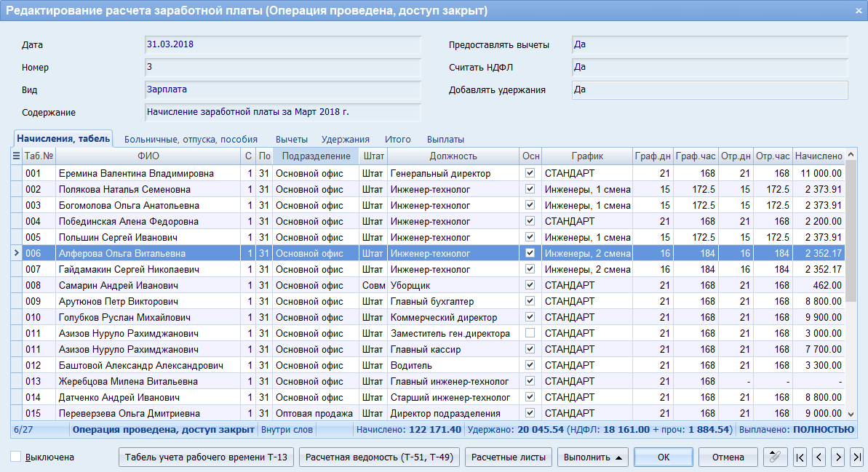Check Осн box for Заместитель ген.директора row
868x472 pixels.
pos(530,333)
